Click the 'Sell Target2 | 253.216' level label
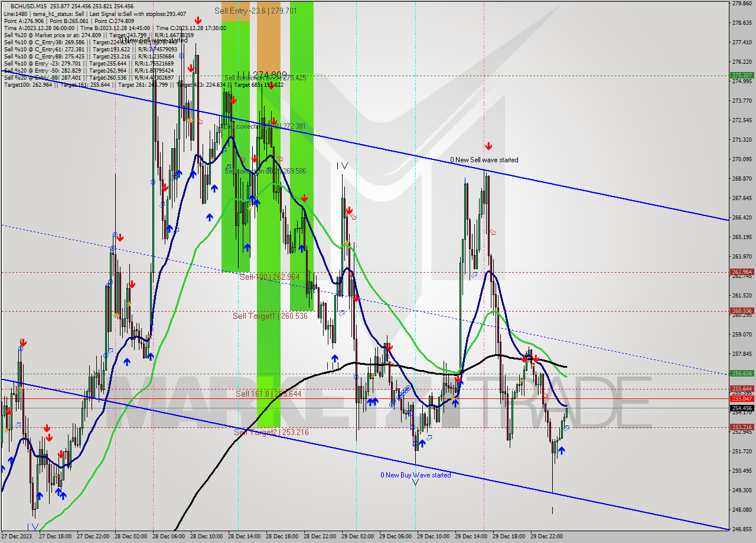 (x=271, y=432)
